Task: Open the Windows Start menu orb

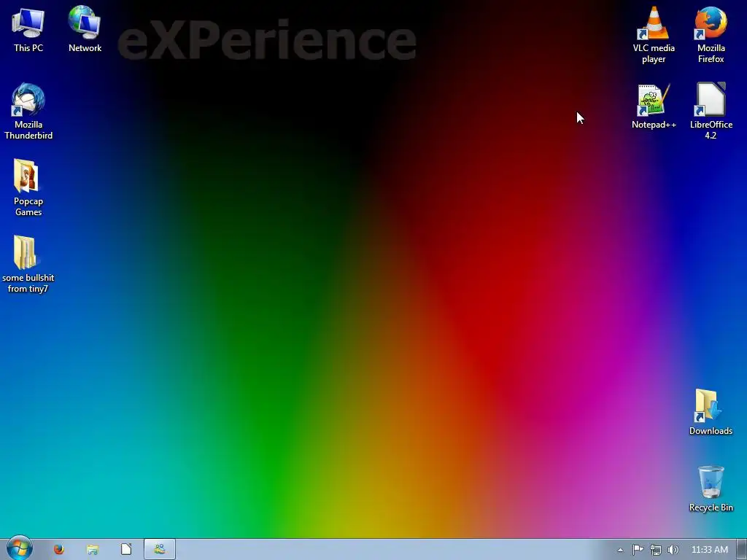Action: point(20,548)
